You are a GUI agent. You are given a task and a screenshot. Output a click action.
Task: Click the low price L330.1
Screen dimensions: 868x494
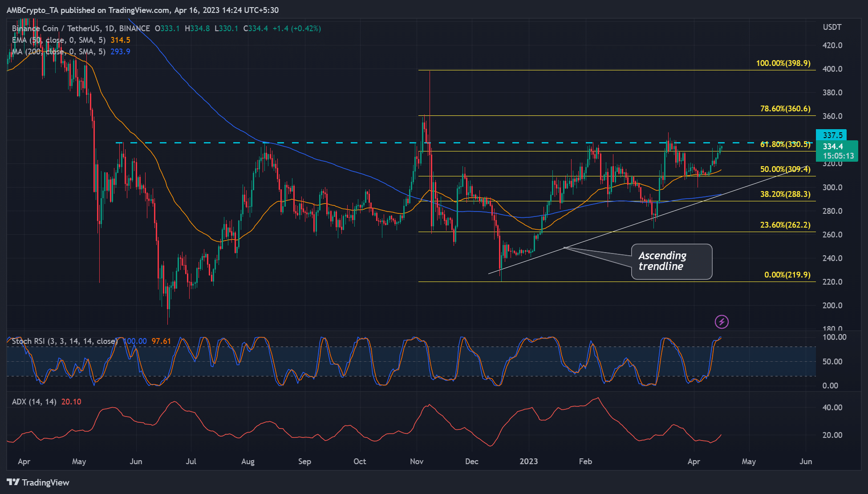click(227, 29)
